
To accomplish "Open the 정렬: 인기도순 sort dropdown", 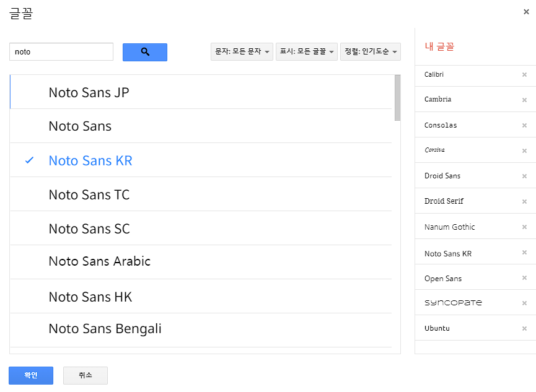I will coord(371,51).
